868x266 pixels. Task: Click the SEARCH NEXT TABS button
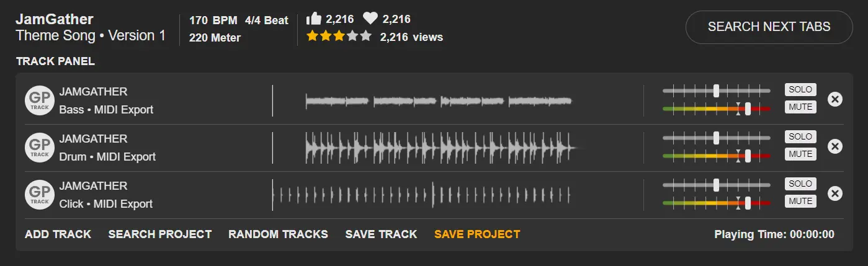769,27
